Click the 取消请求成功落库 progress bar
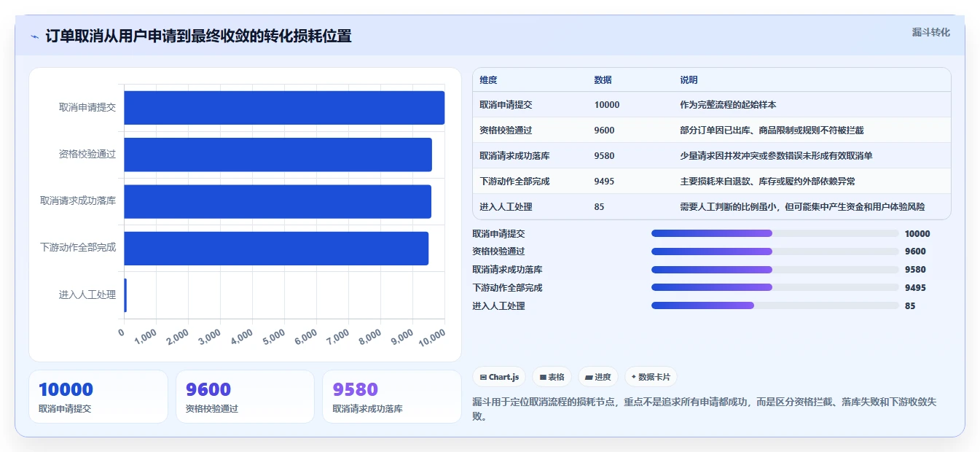This screenshot has width=980, height=452. [x=775, y=270]
